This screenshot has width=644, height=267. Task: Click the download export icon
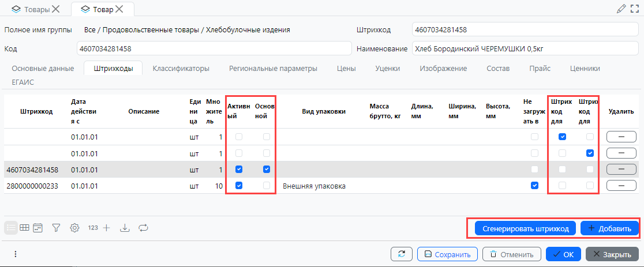pyautogui.click(x=125, y=228)
